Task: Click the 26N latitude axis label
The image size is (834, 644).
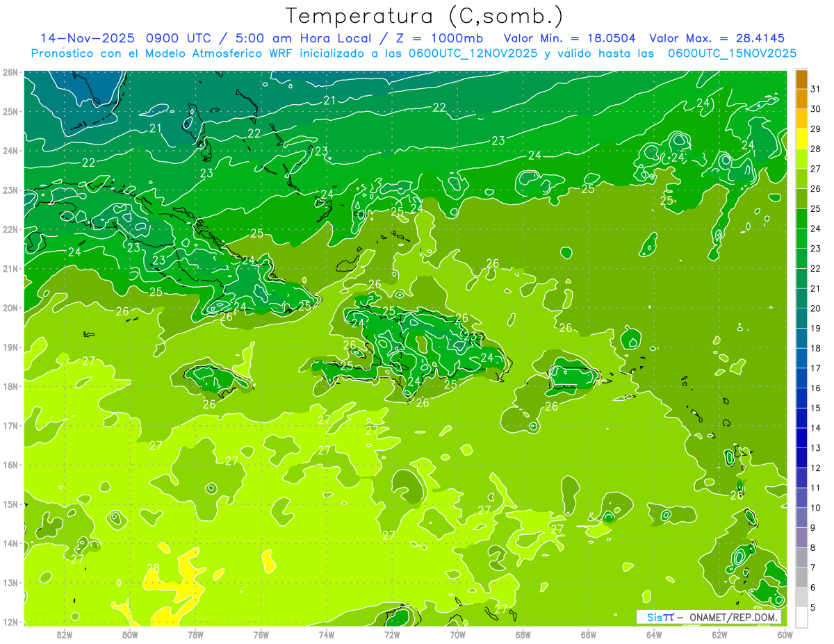Action: 10,72
